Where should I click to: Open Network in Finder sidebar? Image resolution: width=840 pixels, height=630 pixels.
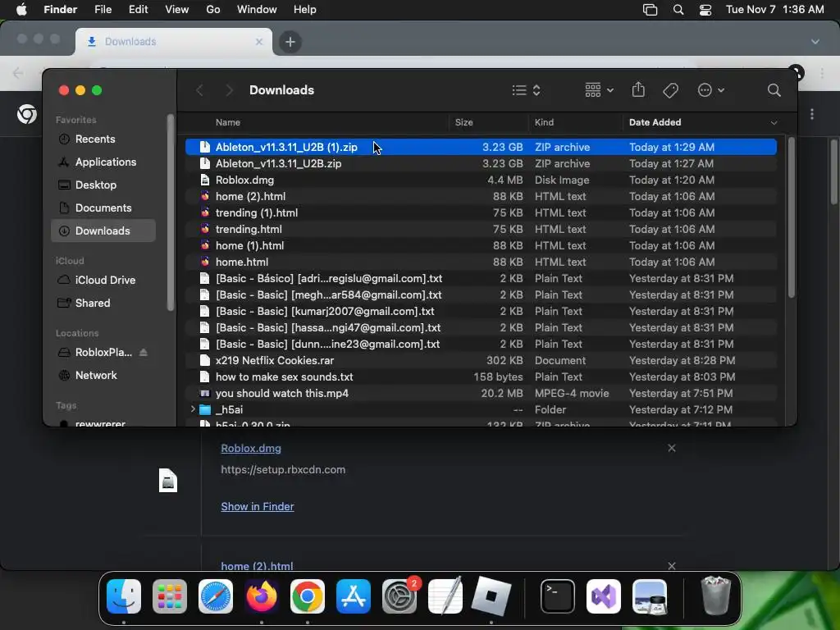96,376
